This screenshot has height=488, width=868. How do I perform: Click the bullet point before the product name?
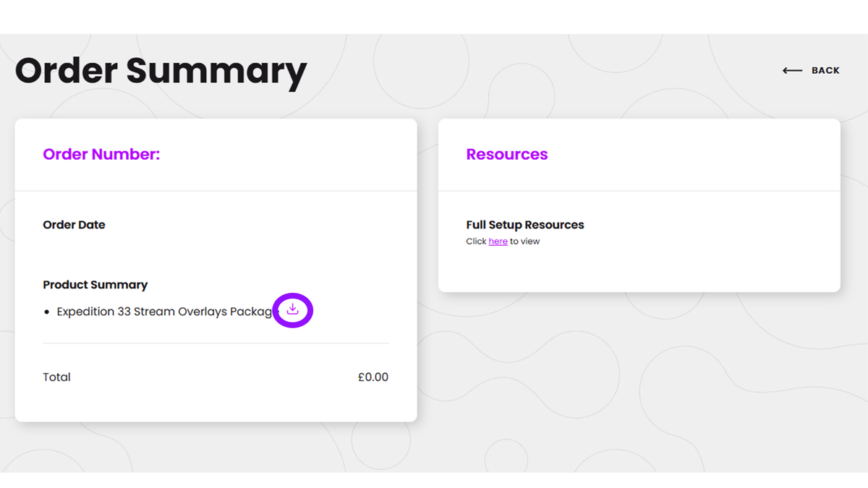tap(47, 312)
